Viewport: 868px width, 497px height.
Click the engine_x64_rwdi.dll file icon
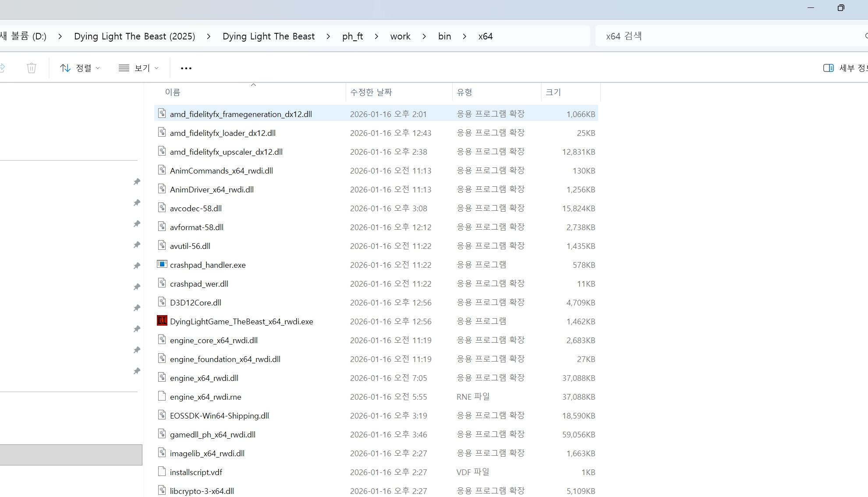tap(162, 377)
